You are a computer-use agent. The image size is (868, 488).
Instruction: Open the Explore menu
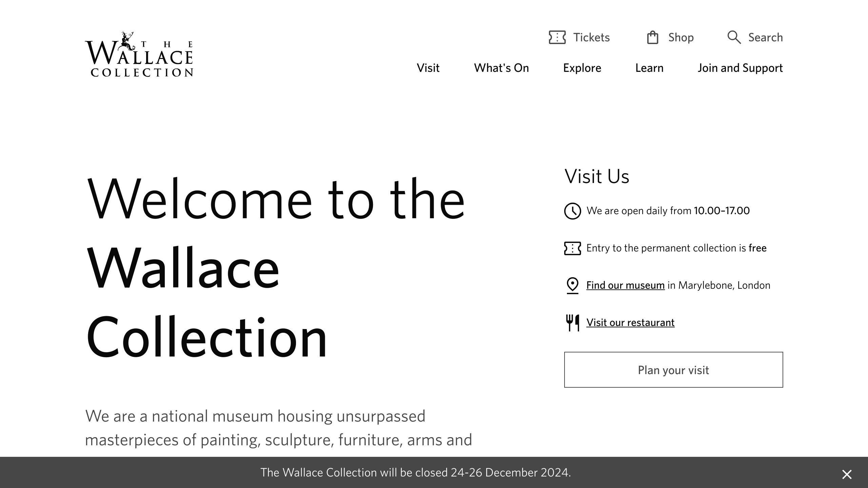point(582,68)
